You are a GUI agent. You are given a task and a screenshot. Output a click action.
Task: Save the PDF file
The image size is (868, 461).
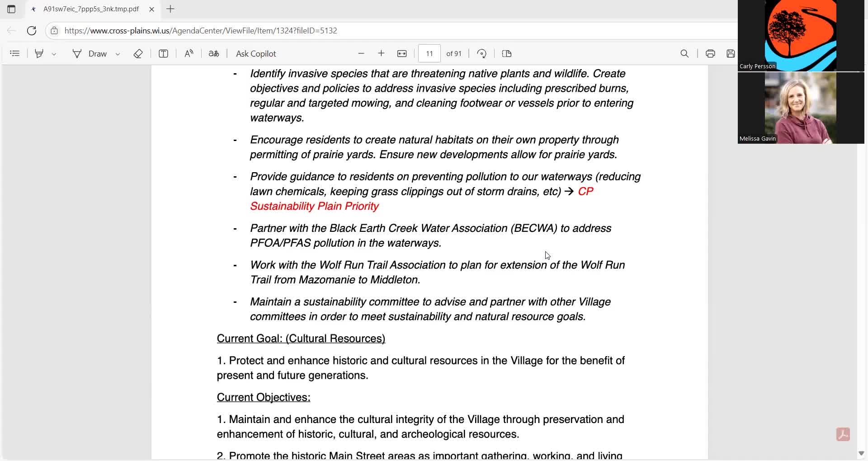(731, 54)
